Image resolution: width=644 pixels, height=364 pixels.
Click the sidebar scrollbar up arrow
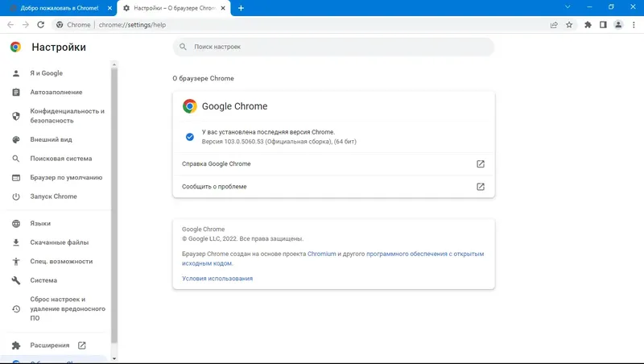click(x=114, y=64)
